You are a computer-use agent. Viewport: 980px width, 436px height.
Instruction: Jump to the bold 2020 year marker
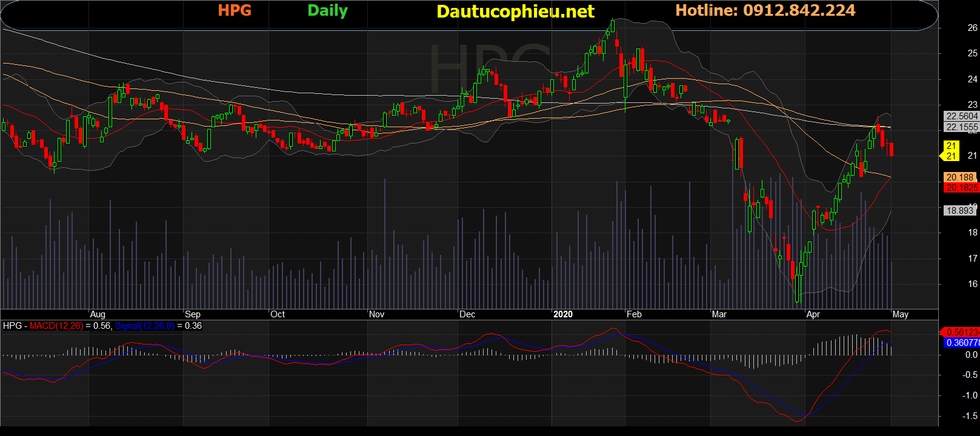click(562, 314)
